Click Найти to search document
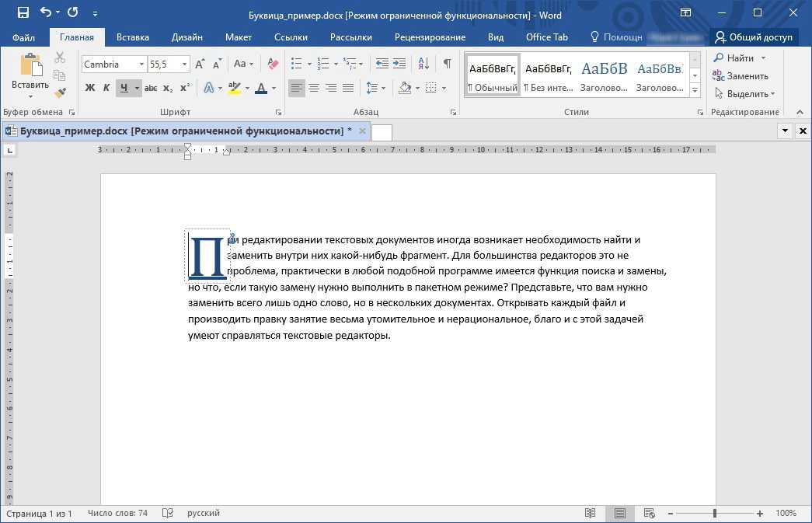 tap(734, 58)
